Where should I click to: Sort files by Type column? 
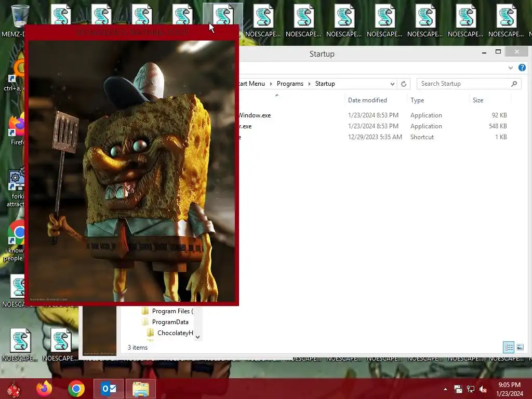tap(417, 100)
